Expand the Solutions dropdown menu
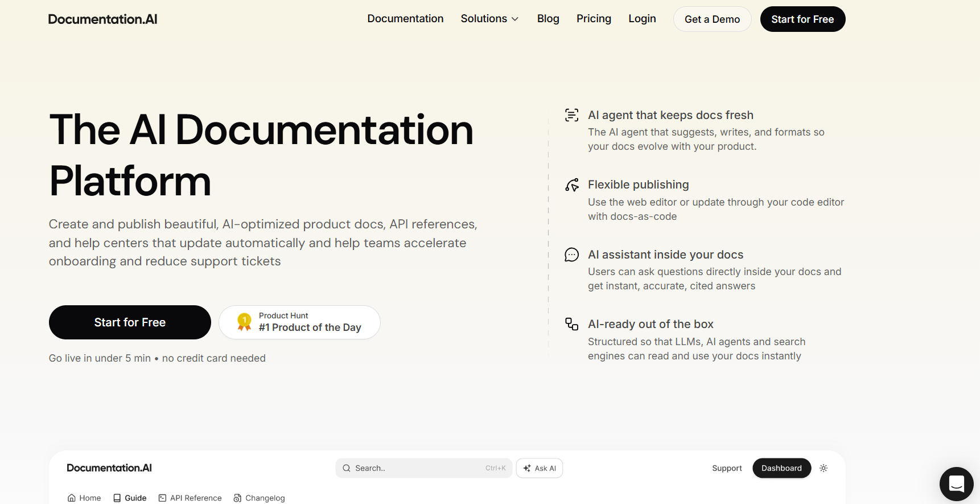Viewport: 980px width, 504px height. click(489, 19)
